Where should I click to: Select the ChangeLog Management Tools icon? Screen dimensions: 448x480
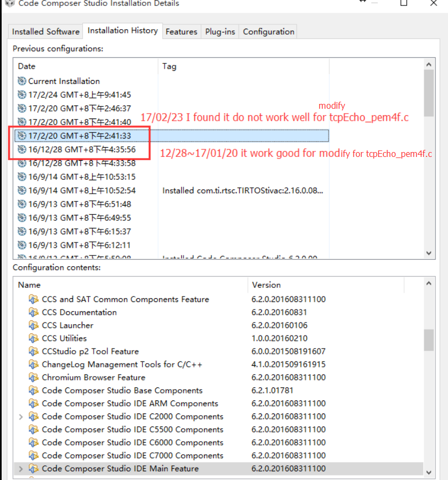(x=34, y=364)
